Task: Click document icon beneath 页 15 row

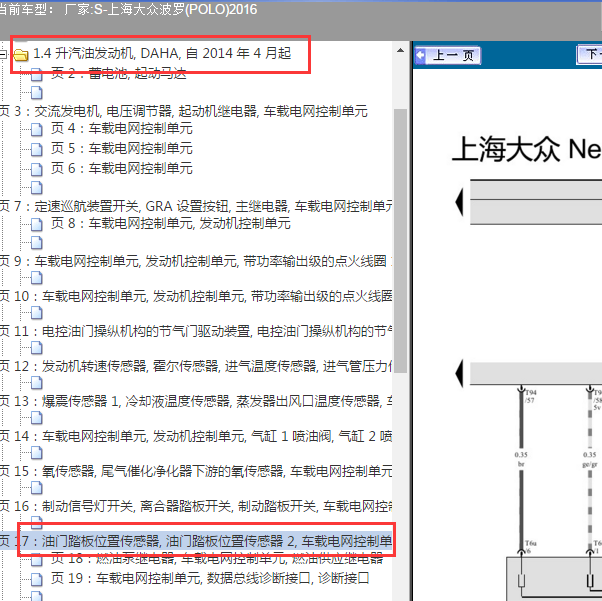Action: 36,488
